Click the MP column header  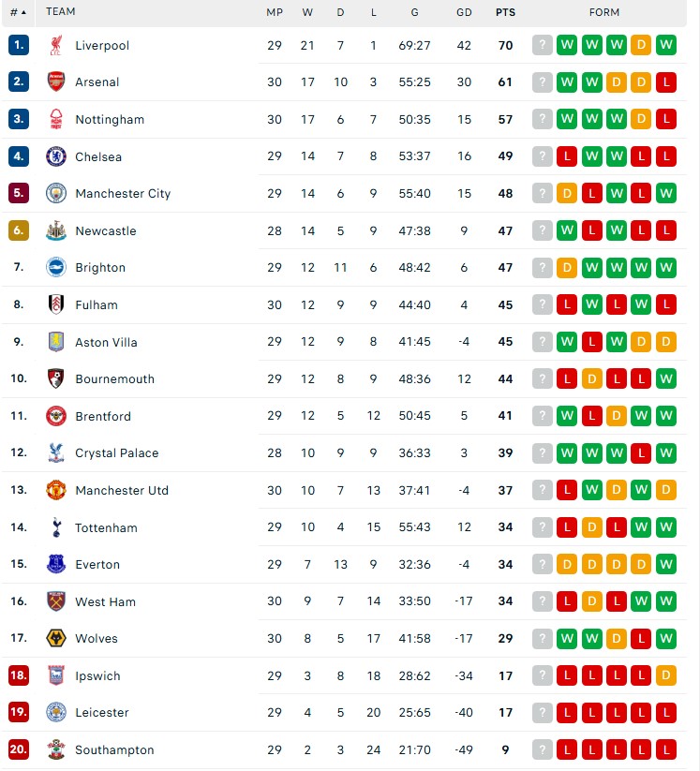[x=275, y=12]
